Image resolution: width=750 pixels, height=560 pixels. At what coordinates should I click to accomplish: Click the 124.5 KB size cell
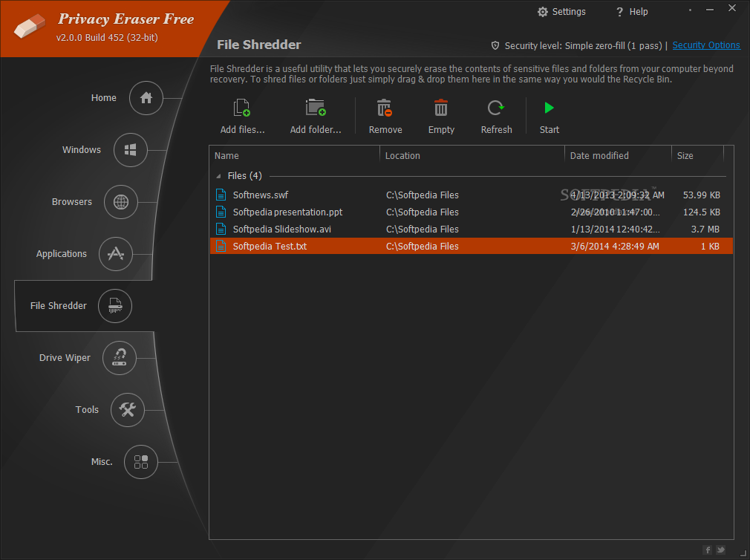[701, 212]
